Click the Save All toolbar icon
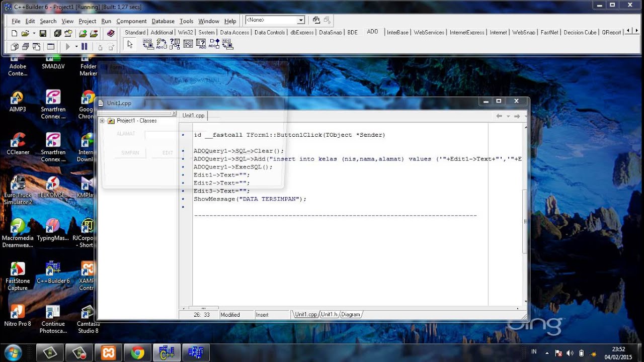644x362 pixels. [57, 33]
